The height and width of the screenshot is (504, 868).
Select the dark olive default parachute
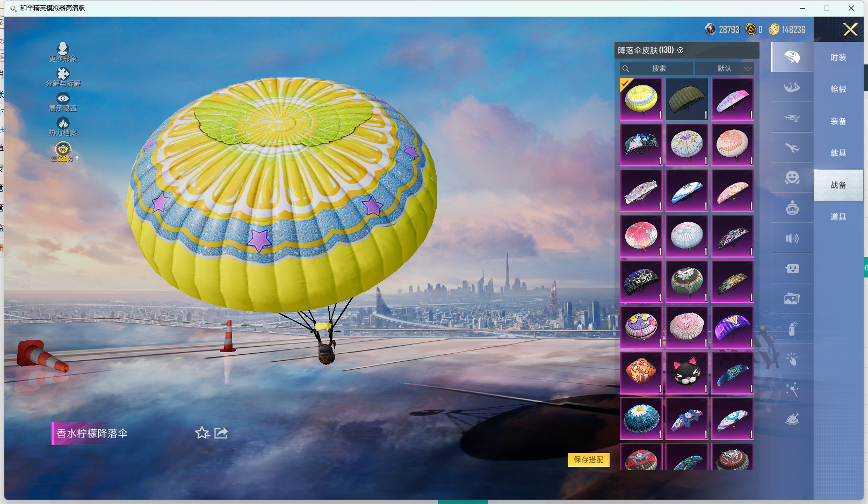(x=686, y=99)
